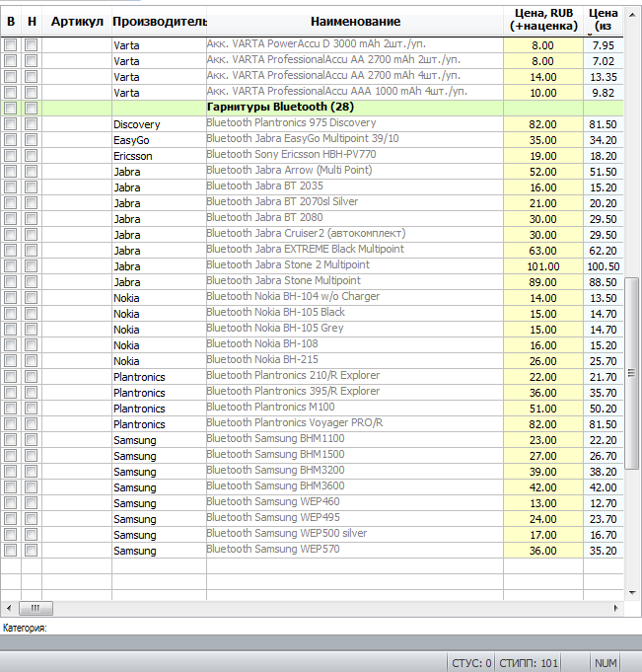The height and width of the screenshot is (672, 642).
Task: Click the vertical scrollbar thumb
Action: 631,373
